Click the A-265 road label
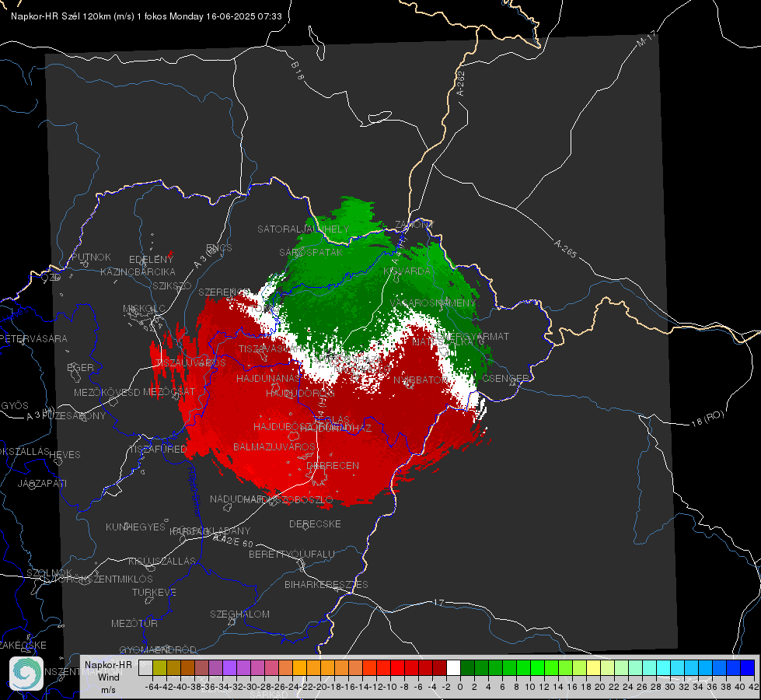 [565, 249]
